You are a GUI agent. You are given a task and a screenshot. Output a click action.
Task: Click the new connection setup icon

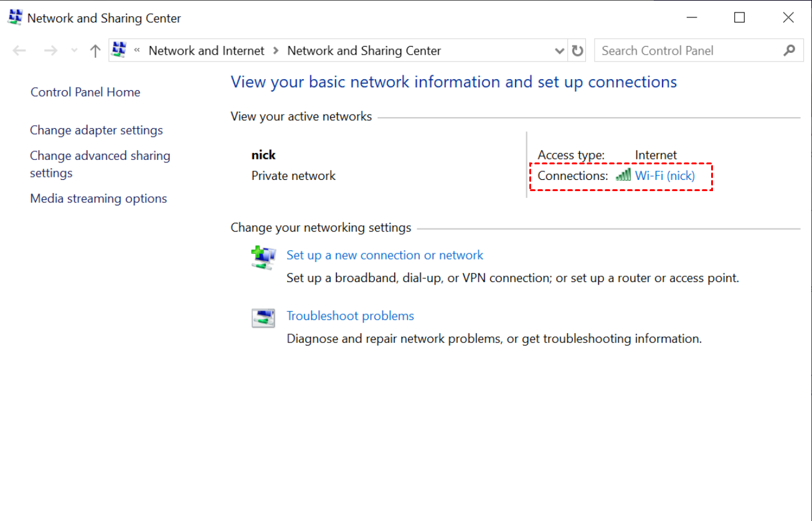(x=263, y=257)
